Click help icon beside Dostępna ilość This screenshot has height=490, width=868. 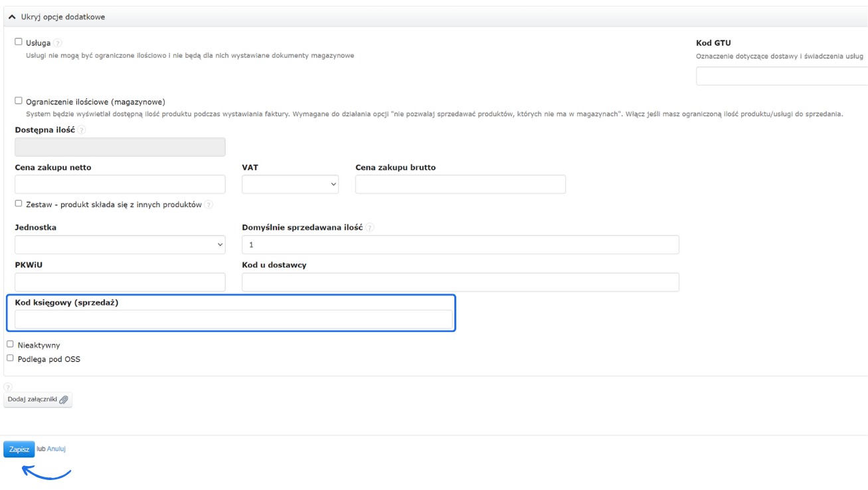point(82,130)
